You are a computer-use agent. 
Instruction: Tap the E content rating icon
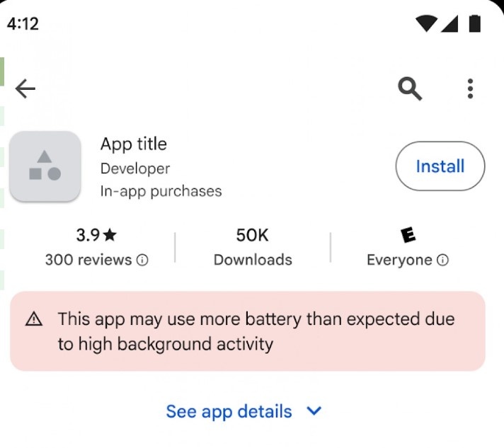click(x=408, y=235)
